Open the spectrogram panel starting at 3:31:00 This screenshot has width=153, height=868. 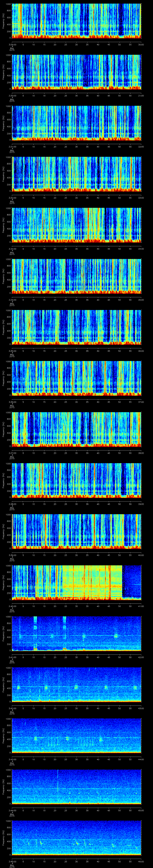pos(77,123)
